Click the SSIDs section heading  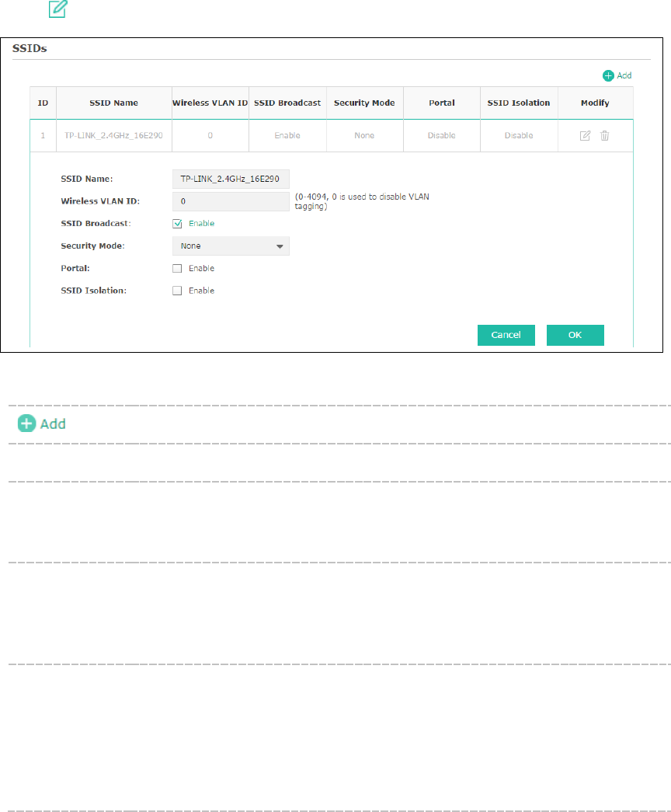pyautogui.click(x=30, y=49)
